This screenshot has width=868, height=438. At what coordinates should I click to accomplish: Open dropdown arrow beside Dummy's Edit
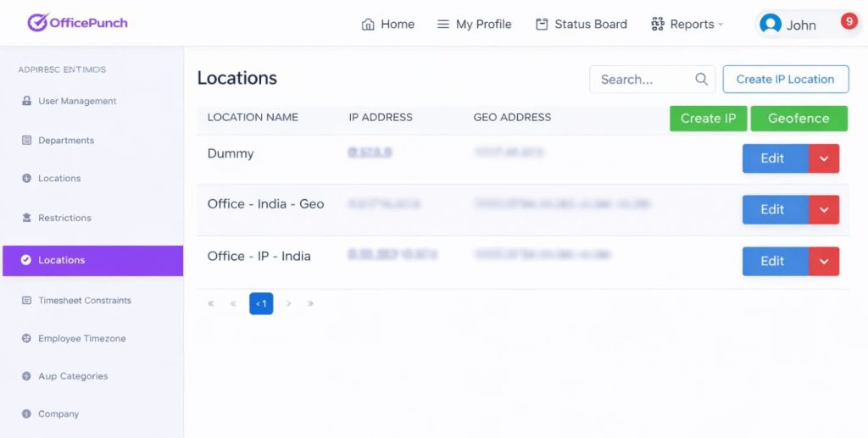[x=824, y=158]
